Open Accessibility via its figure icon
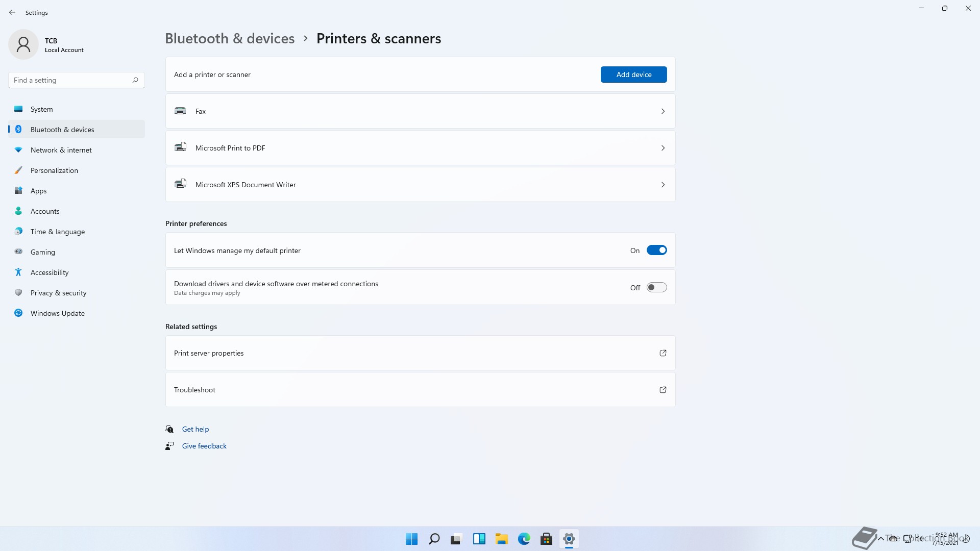The image size is (980, 551). pos(18,272)
